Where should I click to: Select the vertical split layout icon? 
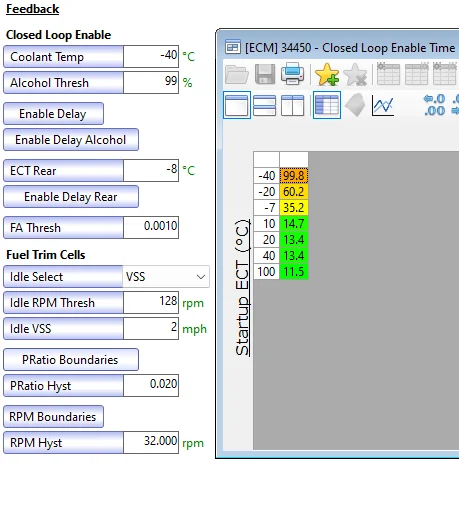coord(292,105)
